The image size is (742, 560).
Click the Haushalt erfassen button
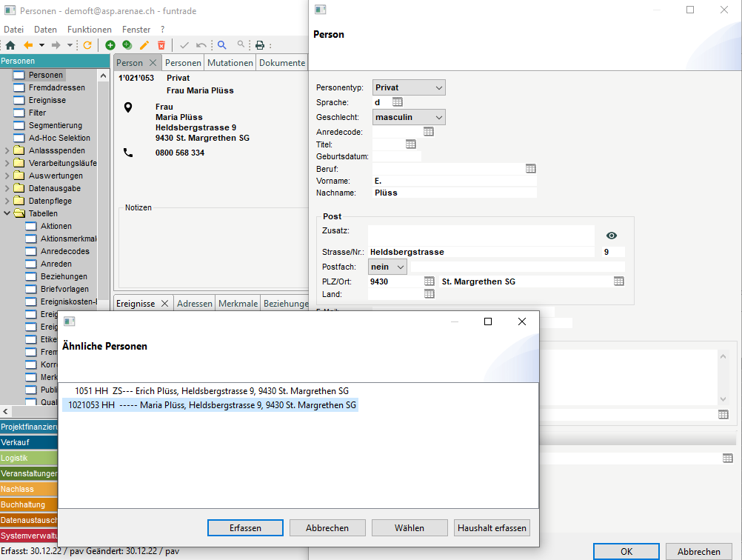[x=492, y=528]
